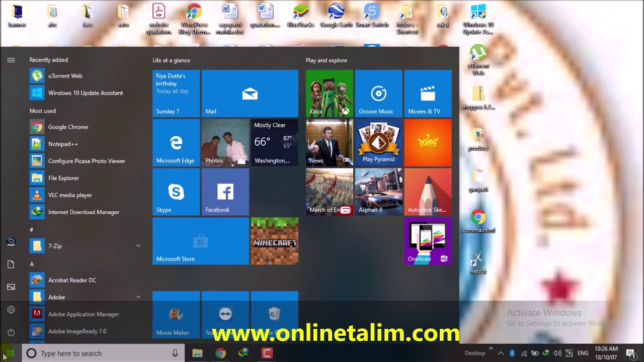Click the user account avatar in Start sidebar
644x362 pixels.
pos(11,242)
